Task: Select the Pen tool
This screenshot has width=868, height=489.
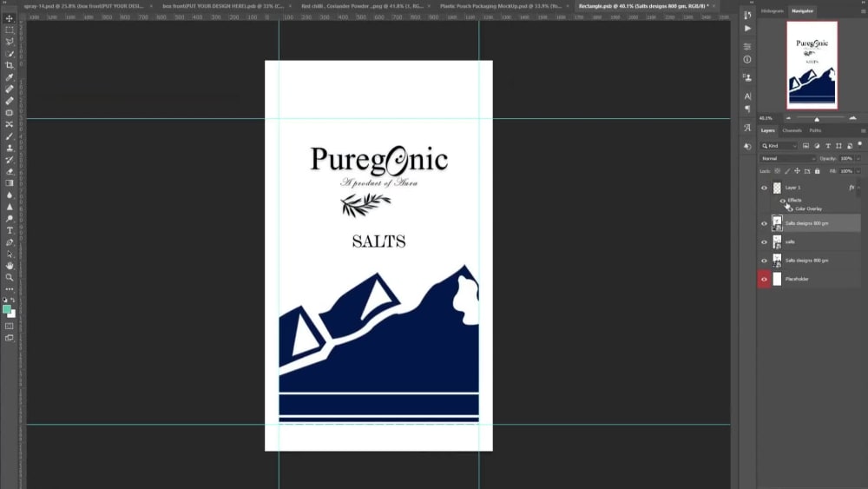Action: click(x=10, y=242)
